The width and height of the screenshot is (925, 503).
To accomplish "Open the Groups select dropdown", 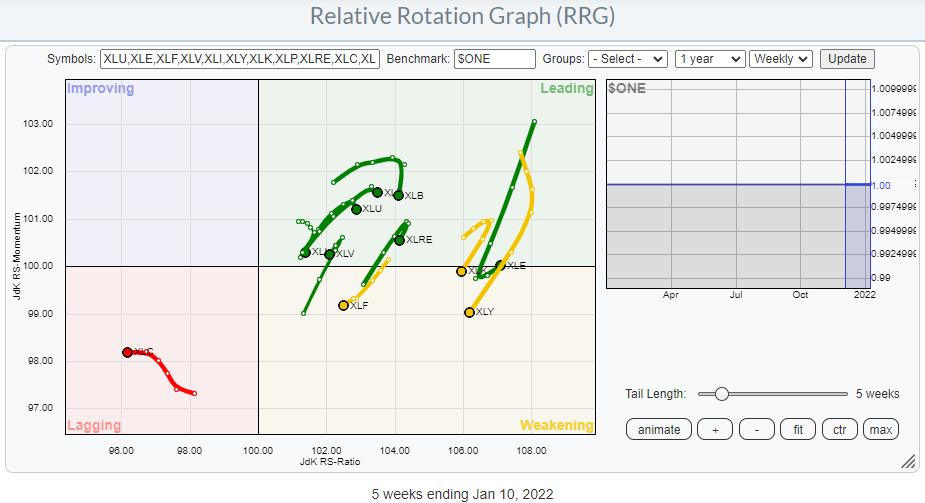I will tap(627, 59).
